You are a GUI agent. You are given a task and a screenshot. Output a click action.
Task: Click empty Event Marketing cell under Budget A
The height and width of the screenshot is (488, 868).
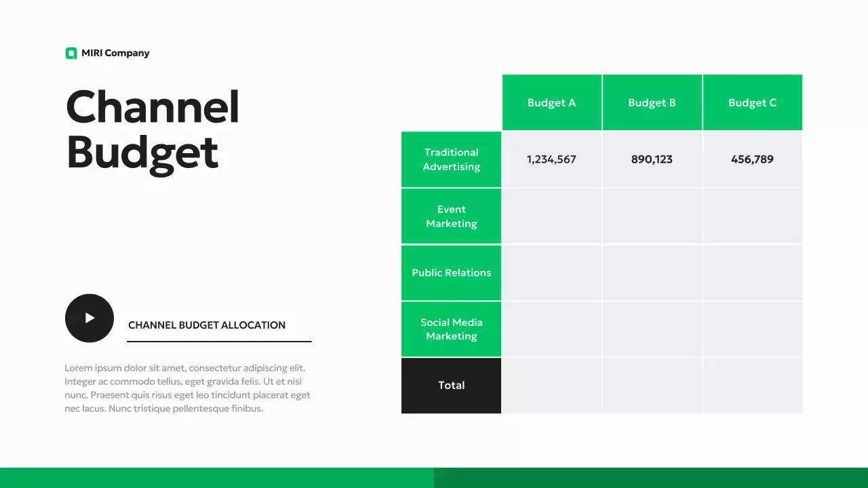[x=551, y=216]
